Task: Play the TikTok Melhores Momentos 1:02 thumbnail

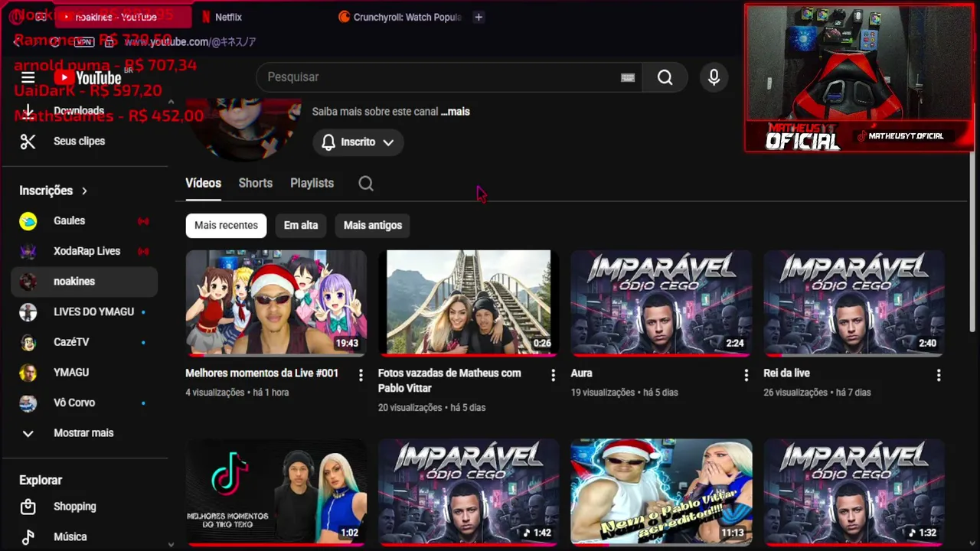Action: click(276, 491)
